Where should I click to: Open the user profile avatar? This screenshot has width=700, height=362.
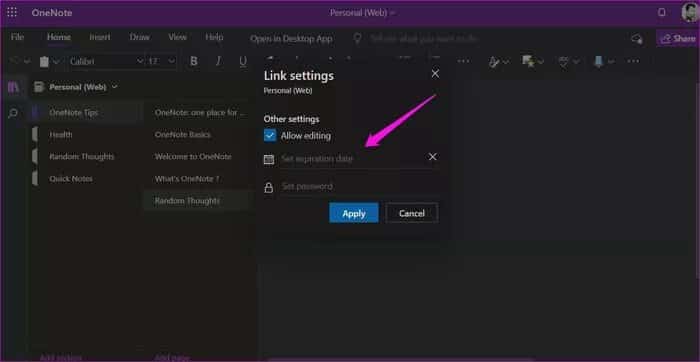[x=690, y=12]
